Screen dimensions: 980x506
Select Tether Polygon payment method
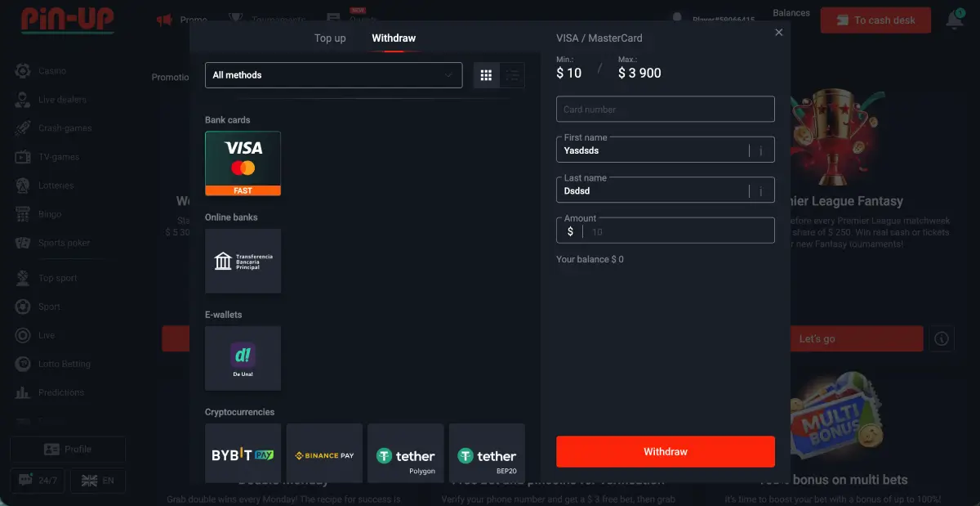[406, 455]
